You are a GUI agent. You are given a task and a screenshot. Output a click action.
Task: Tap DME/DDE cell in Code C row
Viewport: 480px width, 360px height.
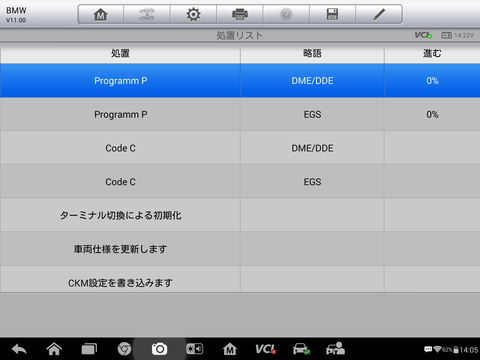click(x=312, y=148)
